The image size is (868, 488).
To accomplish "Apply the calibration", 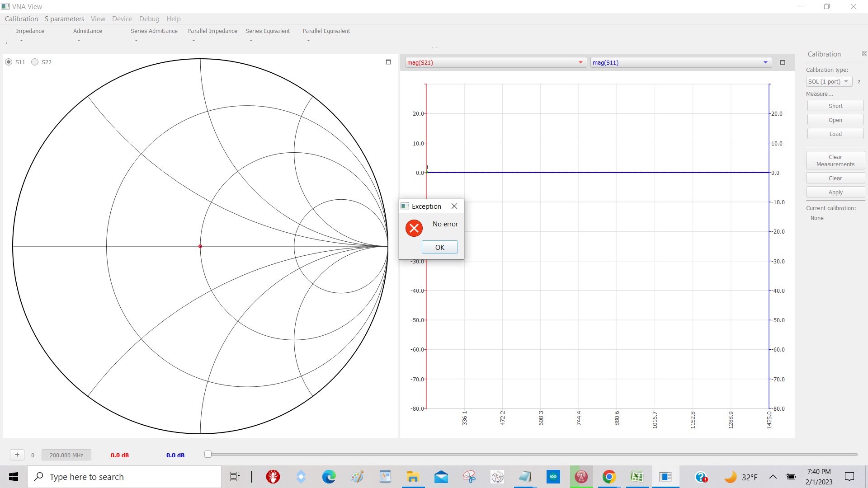I will pos(835,192).
